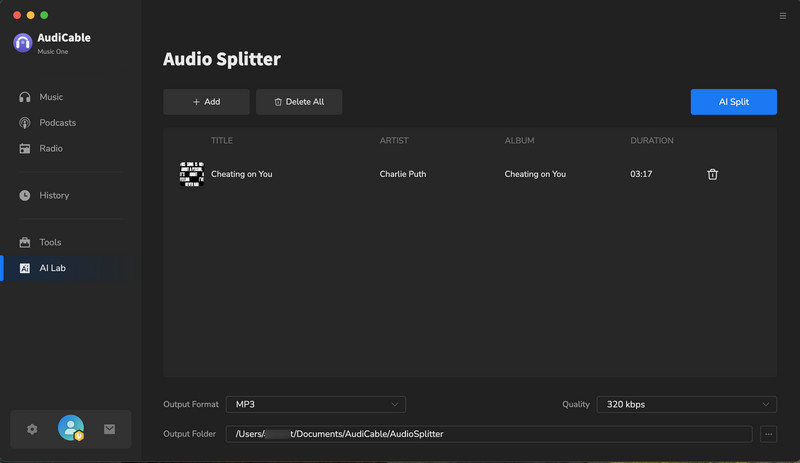800x463 pixels.
Task: Expand Quality 320 kbps dropdown
Action: coord(687,404)
